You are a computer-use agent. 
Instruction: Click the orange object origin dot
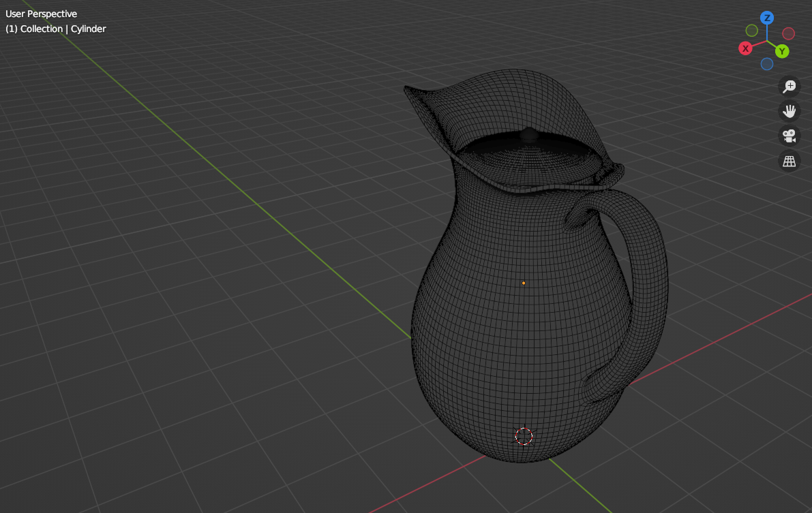tap(524, 283)
